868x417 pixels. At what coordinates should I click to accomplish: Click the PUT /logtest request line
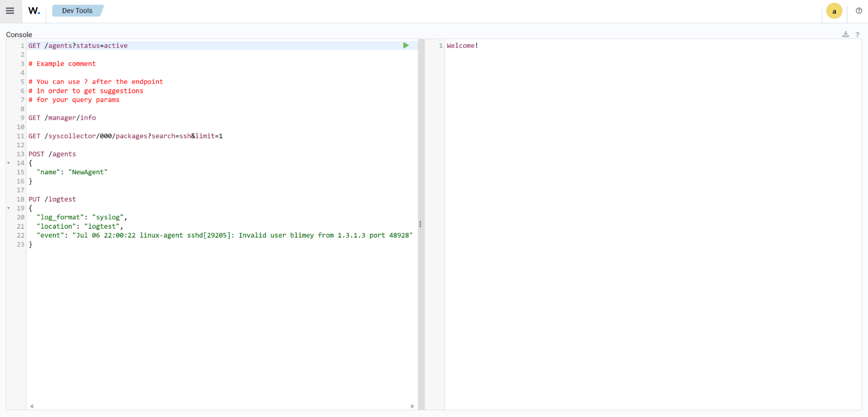[52, 200]
